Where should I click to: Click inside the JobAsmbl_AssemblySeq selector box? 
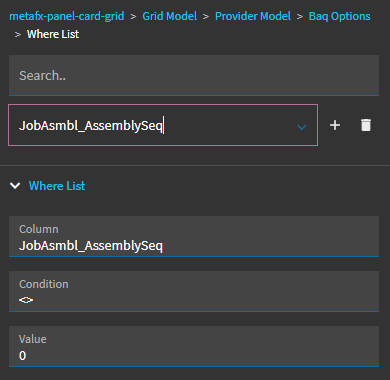click(163, 125)
